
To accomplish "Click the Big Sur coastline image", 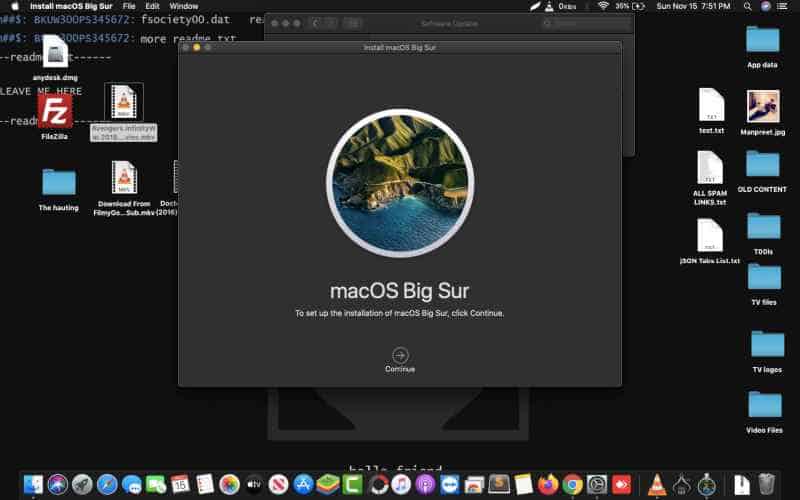I will point(400,183).
